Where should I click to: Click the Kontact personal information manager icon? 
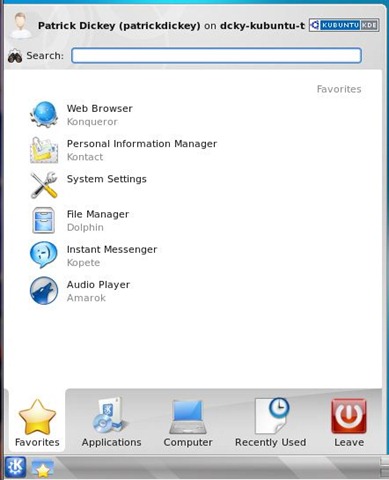(x=44, y=150)
